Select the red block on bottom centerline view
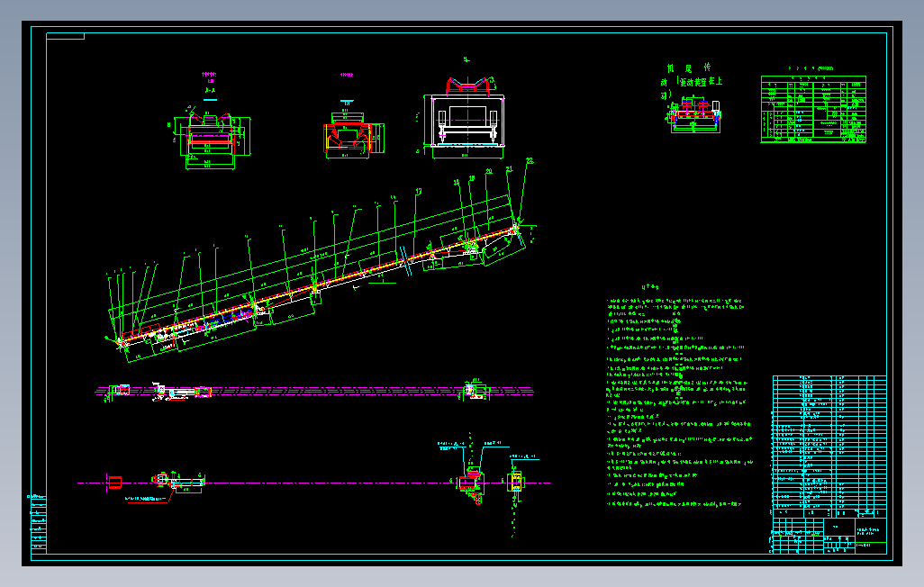 (x=115, y=483)
